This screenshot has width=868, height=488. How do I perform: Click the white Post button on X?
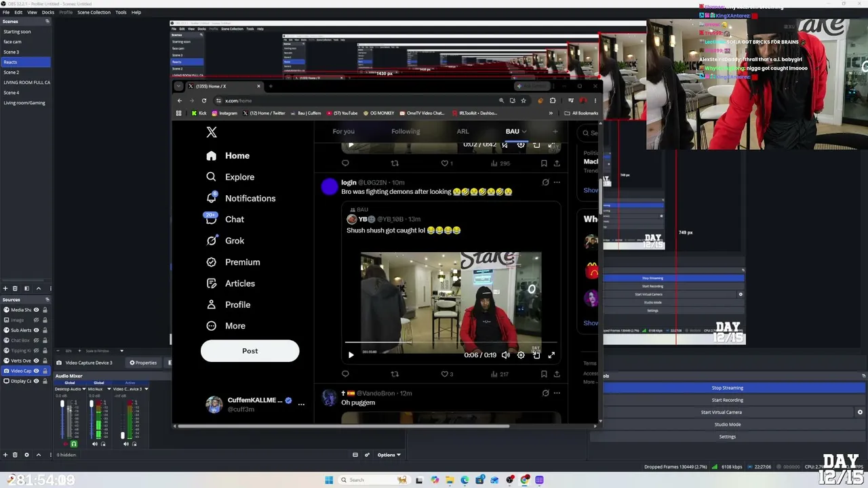(x=250, y=351)
